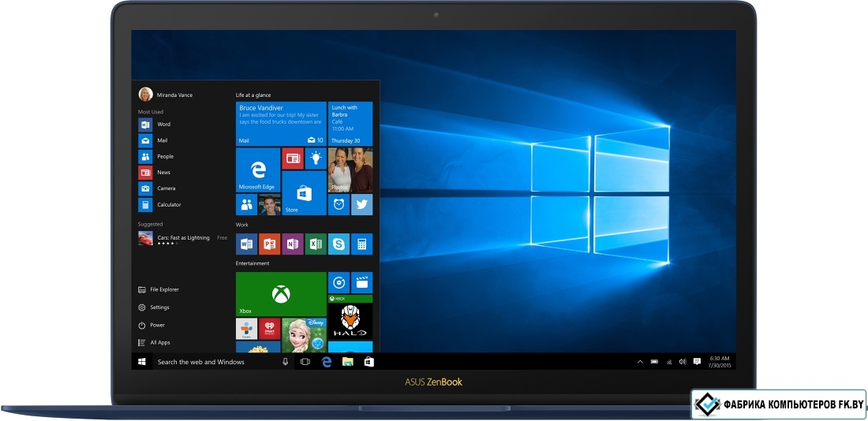The width and height of the screenshot is (868, 421).
Task: Open the OneNote tile in Work group
Action: (x=292, y=244)
